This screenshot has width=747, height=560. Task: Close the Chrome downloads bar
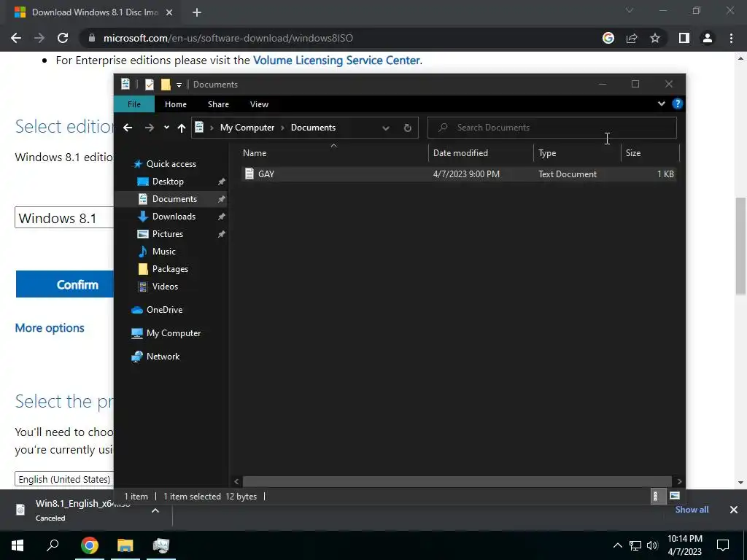tap(734, 510)
